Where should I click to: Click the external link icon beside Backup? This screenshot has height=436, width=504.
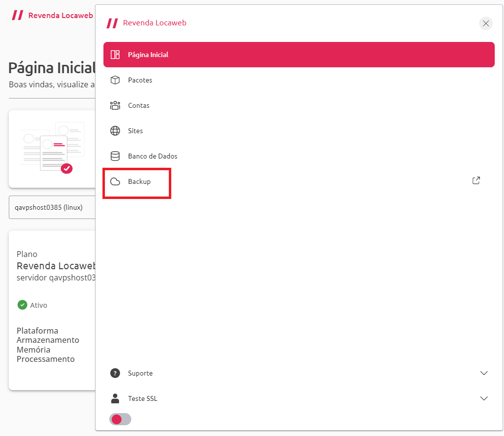click(476, 180)
